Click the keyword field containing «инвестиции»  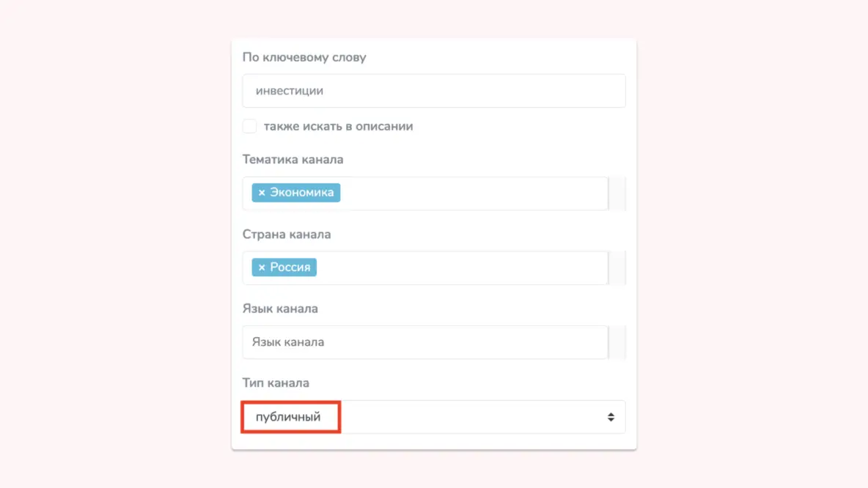tap(434, 90)
